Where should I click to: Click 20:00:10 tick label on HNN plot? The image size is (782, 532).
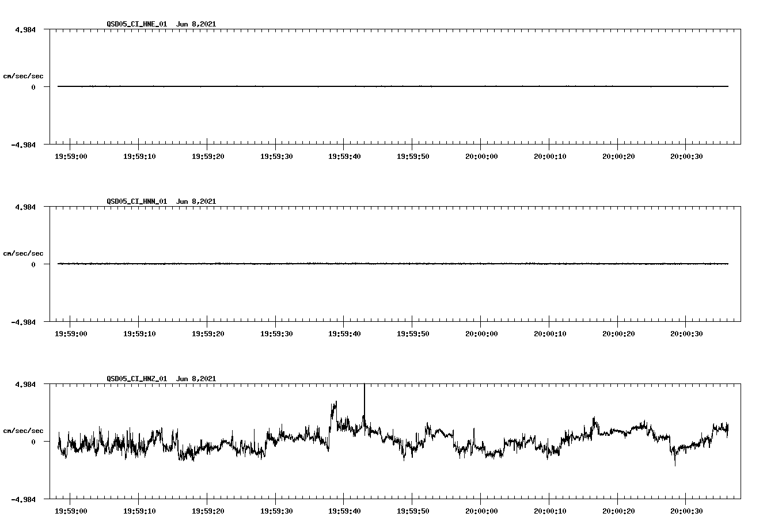550,334
